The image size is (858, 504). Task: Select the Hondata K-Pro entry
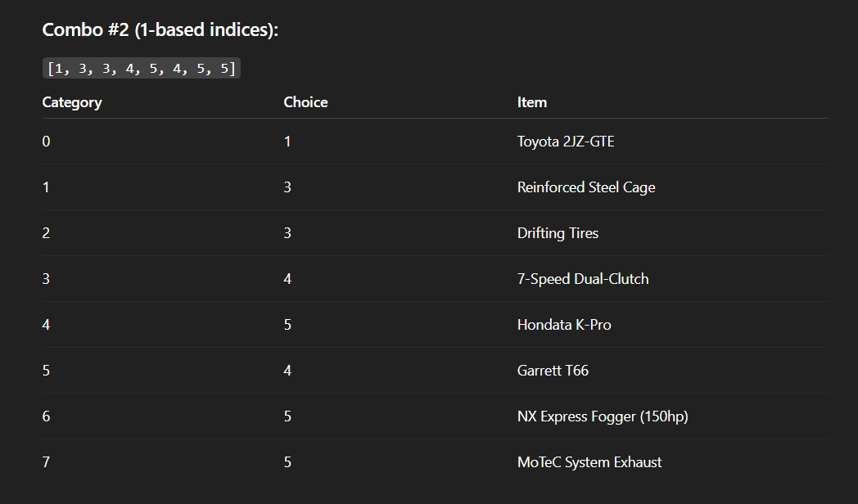pos(564,325)
